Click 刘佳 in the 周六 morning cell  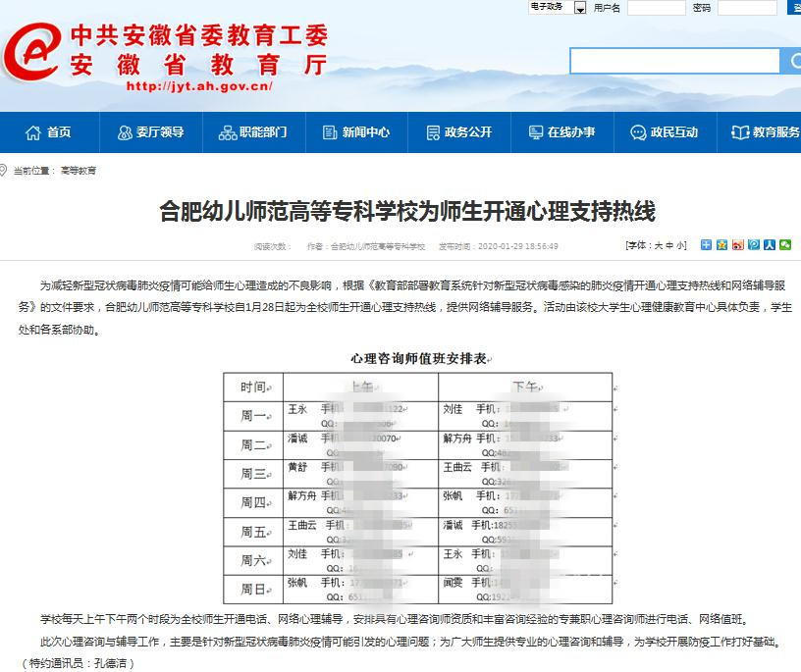click(297, 553)
